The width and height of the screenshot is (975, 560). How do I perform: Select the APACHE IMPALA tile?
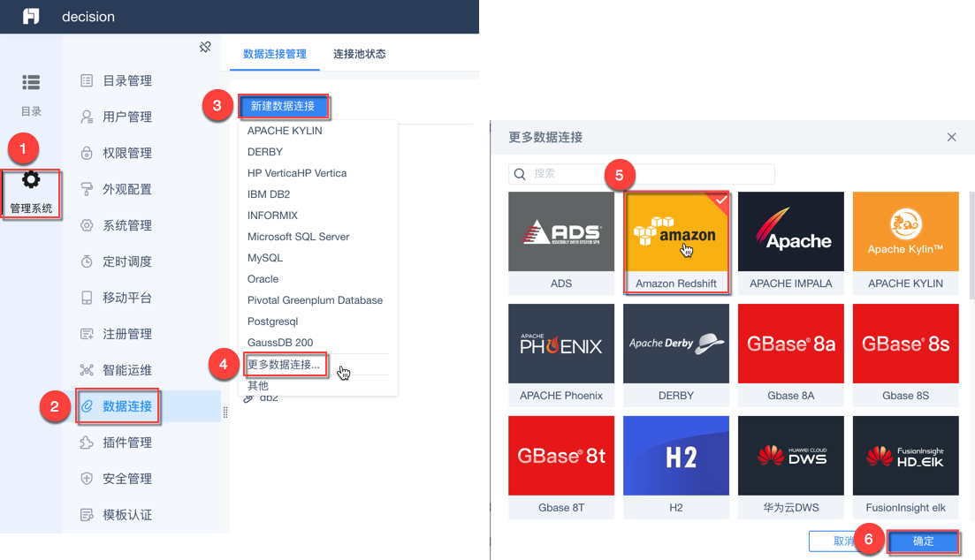791,242
